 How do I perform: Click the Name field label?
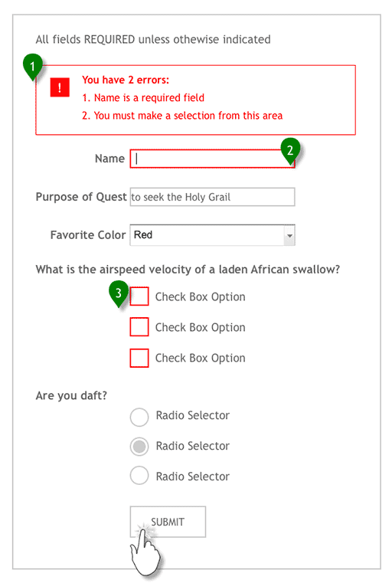pyautogui.click(x=109, y=159)
